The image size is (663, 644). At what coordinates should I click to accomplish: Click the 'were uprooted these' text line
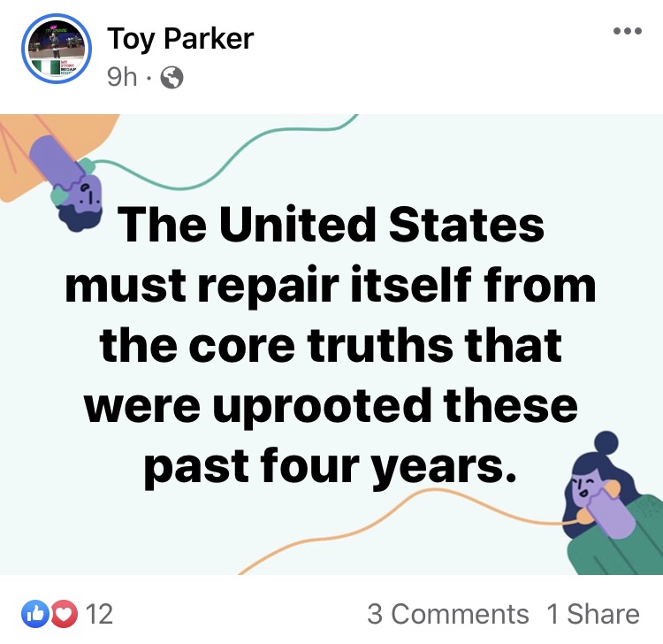[331, 406]
